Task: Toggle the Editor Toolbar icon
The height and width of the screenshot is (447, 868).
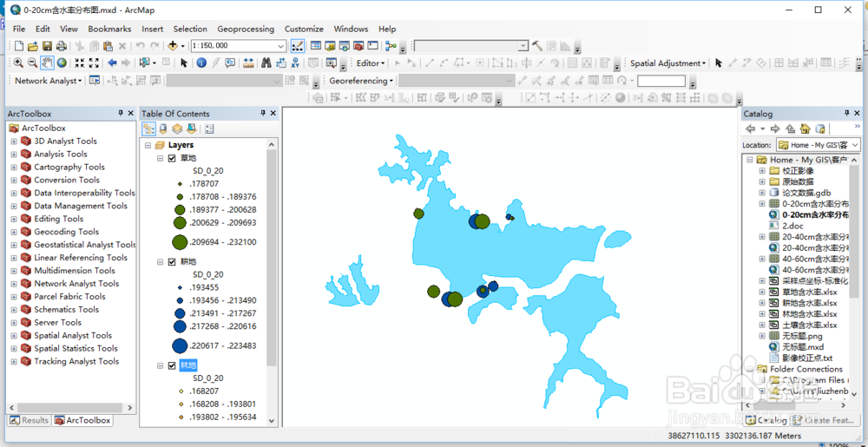Action: coord(297,46)
